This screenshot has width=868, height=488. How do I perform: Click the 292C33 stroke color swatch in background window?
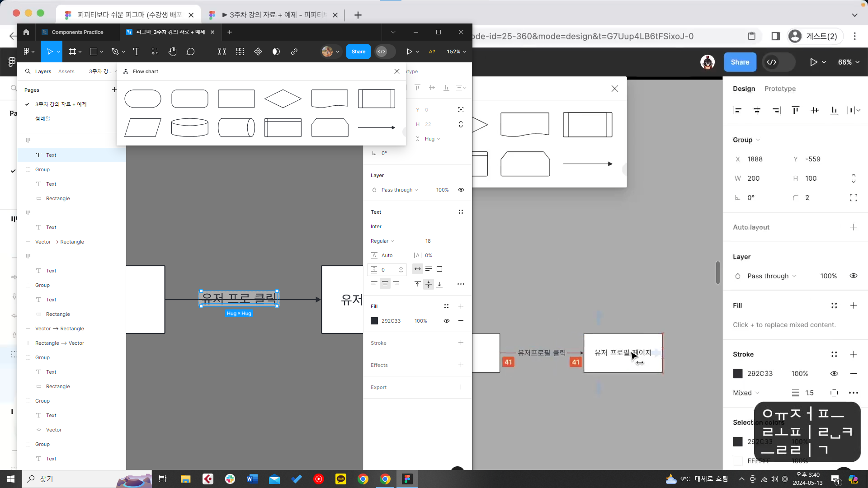tap(738, 374)
